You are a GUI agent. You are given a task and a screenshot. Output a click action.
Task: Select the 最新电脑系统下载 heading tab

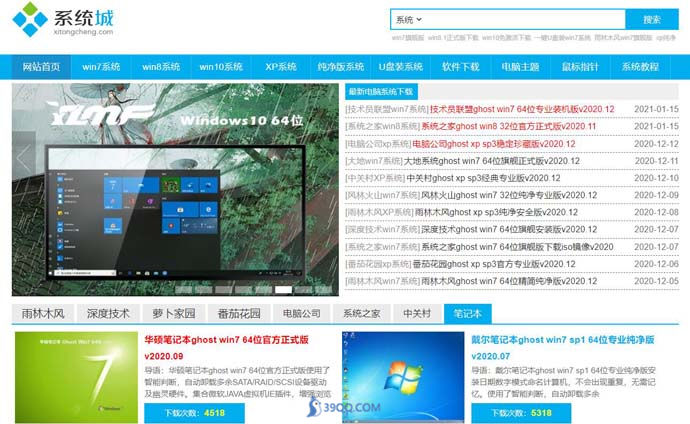(x=381, y=91)
